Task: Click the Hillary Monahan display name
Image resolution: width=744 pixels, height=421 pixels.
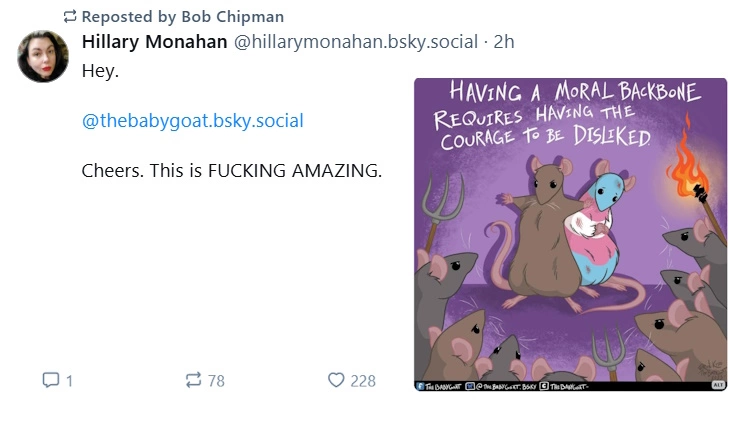Action: click(154, 42)
